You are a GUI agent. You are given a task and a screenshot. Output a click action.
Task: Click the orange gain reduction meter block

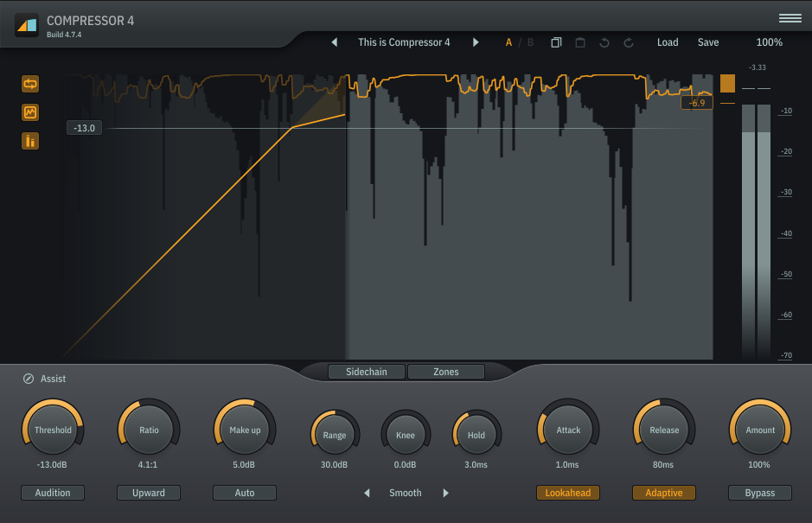click(727, 83)
